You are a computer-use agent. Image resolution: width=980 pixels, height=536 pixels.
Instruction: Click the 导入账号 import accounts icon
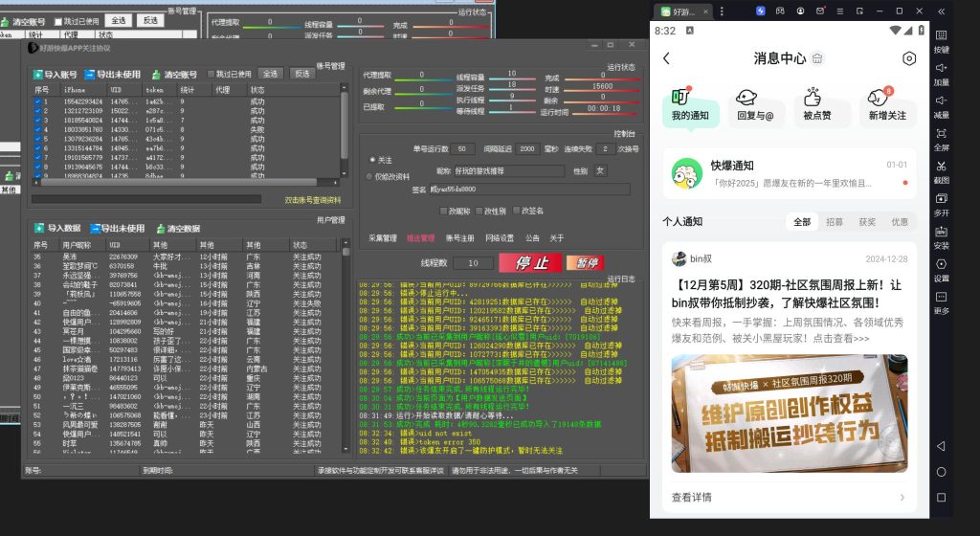tap(37, 75)
